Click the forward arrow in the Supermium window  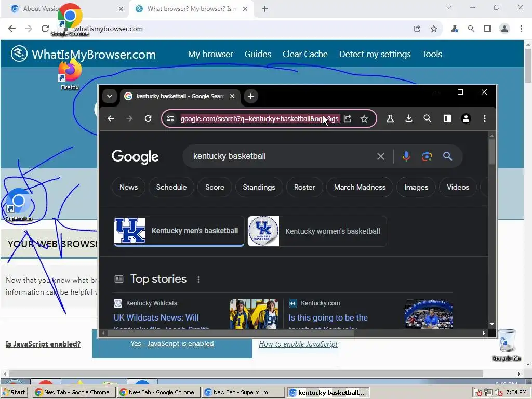coord(129,118)
